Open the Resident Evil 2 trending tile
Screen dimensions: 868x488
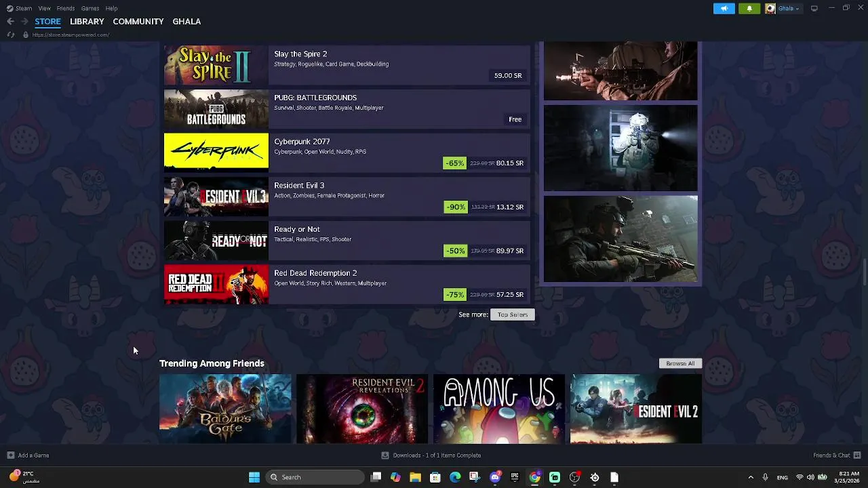(x=636, y=409)
